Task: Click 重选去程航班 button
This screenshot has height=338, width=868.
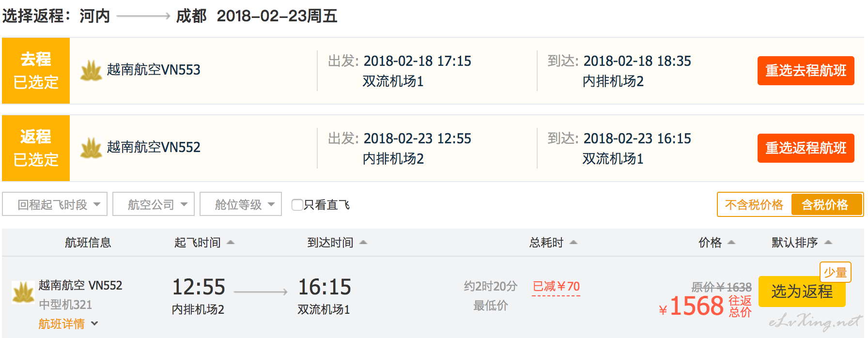Action: tap(806, 71)
